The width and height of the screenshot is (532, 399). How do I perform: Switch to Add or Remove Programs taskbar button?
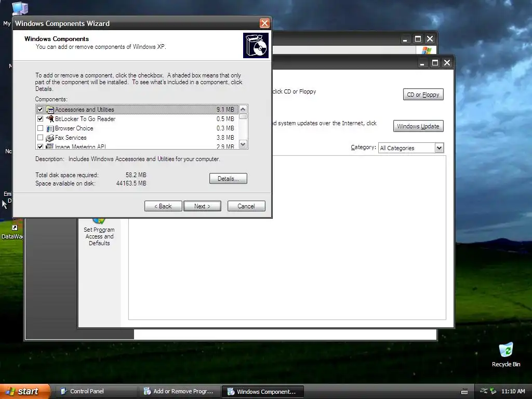(x=180, y=391)
